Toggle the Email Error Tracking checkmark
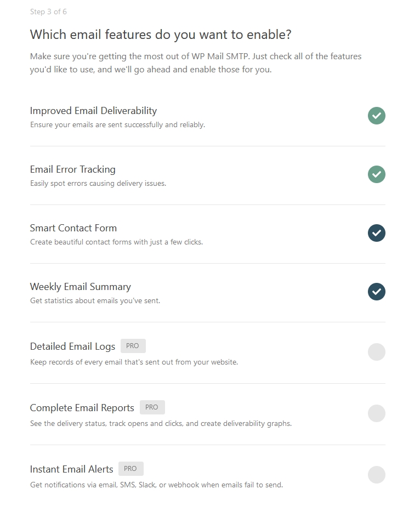 [x=377, y=174]
